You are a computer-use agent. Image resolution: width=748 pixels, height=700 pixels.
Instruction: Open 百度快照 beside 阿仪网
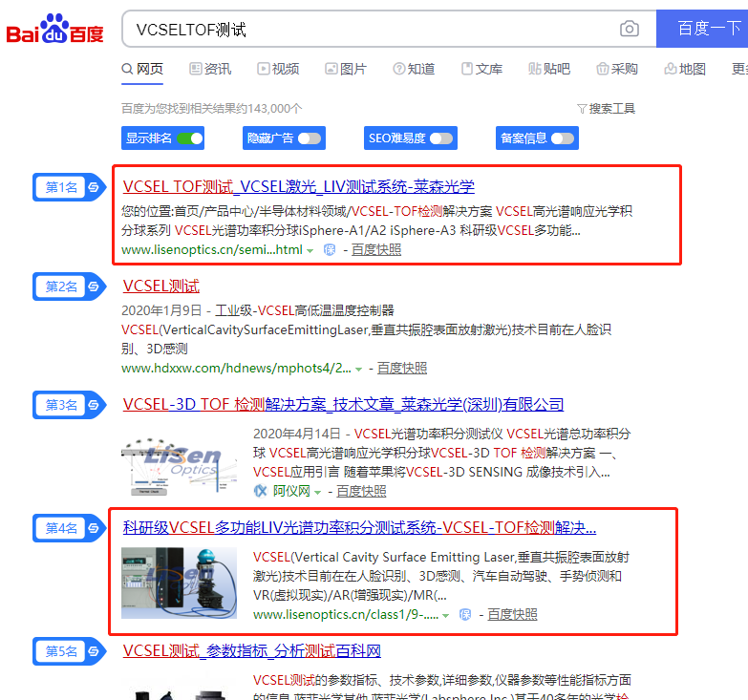361,491
